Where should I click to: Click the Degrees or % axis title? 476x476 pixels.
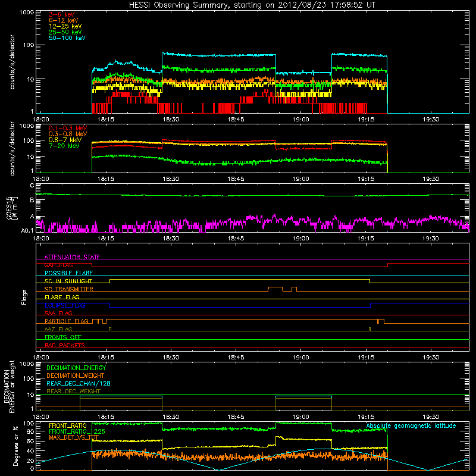click(x=16, y=446)
